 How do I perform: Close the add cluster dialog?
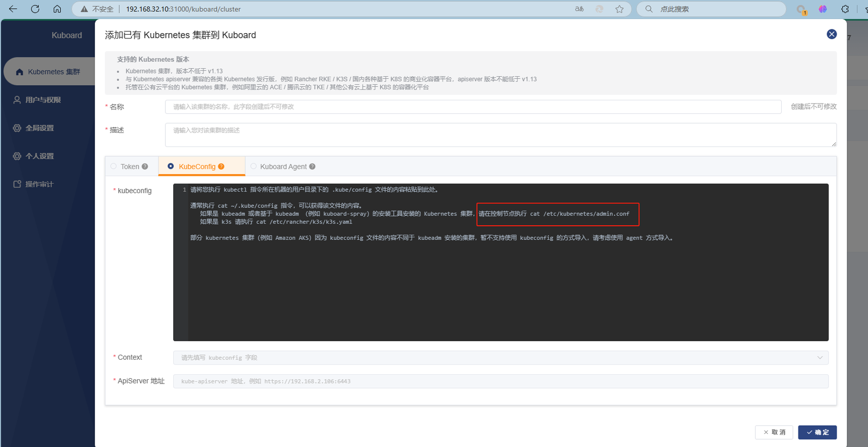[x=832, y=34]
